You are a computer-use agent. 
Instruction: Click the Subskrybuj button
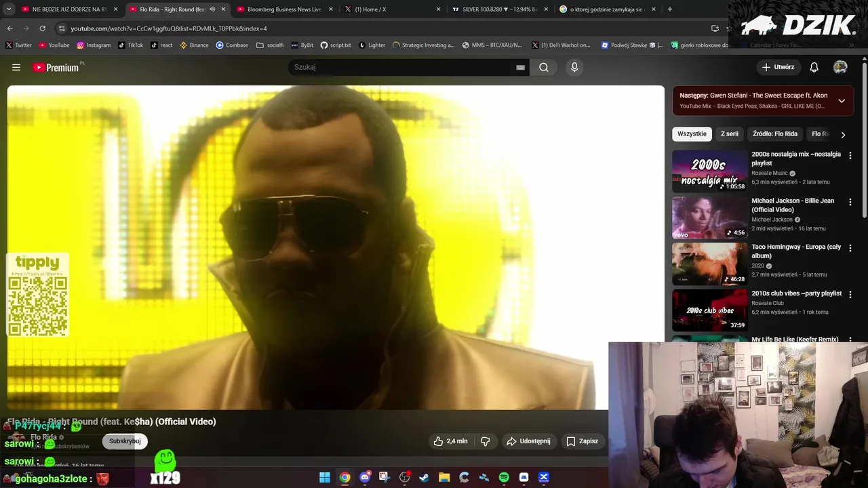point(125,441)
